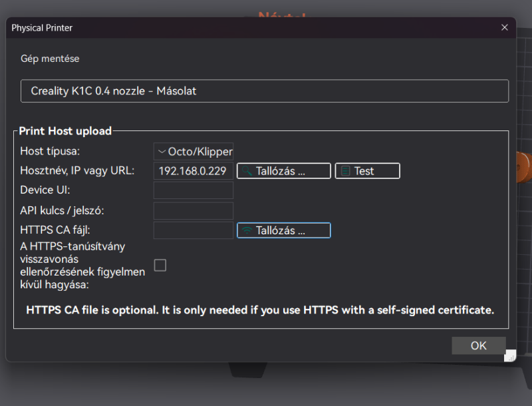Click the HTTPS CA fájl text field
Viewport: 532px width, 406px height.
(x=194, y=231)
